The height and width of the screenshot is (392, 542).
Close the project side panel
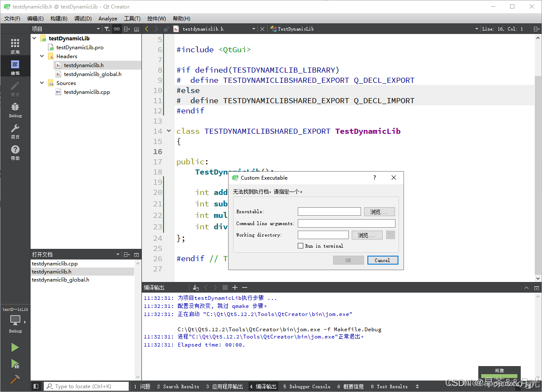coord(136,29)
